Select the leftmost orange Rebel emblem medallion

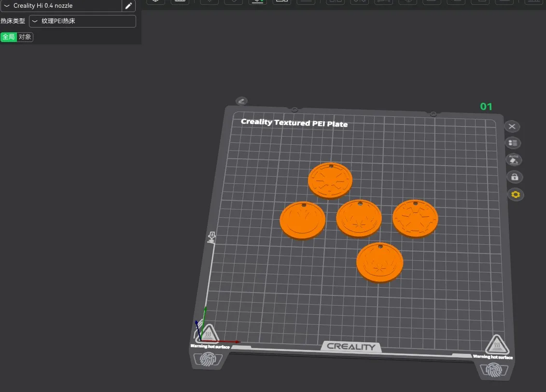pyautogui.click(x=302, y=220)
